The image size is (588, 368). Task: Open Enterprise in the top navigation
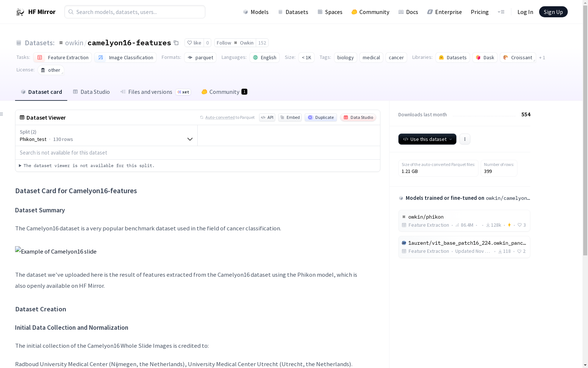(444, 12)
